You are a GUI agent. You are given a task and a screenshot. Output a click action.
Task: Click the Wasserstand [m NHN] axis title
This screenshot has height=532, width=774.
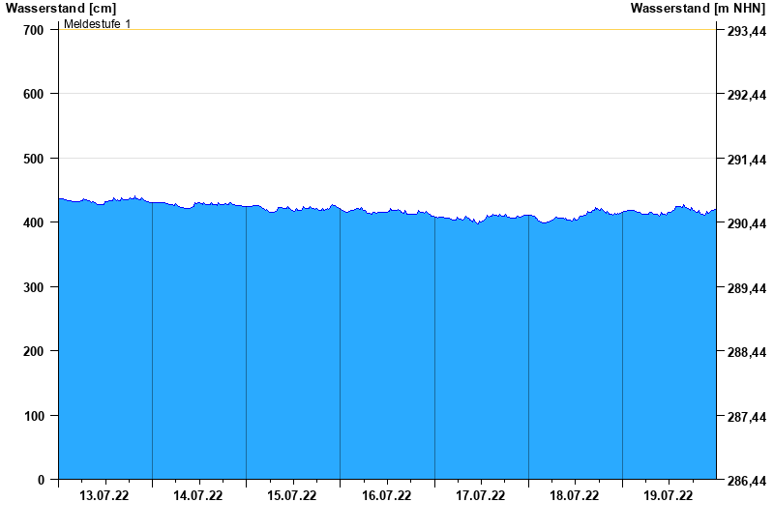[699, 8]
